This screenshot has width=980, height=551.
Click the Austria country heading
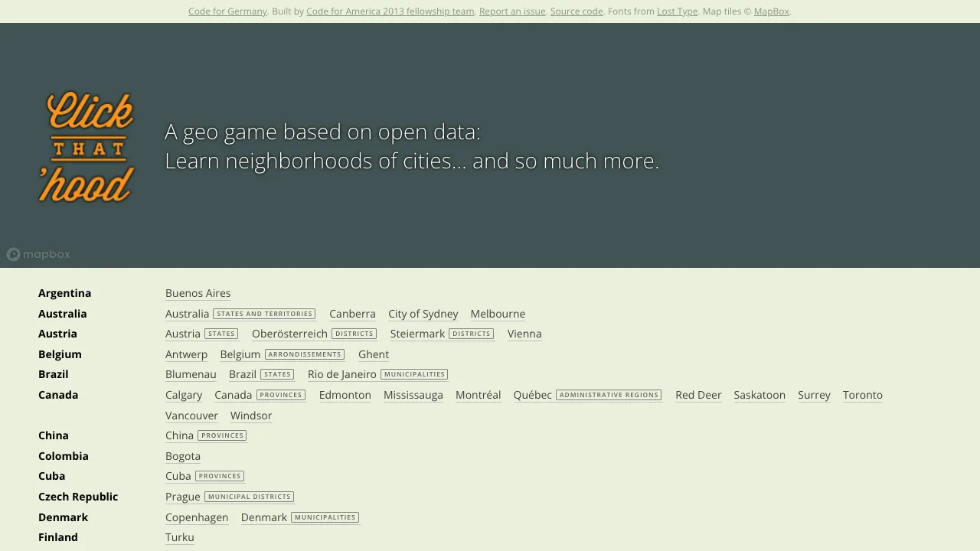[57, 334]
